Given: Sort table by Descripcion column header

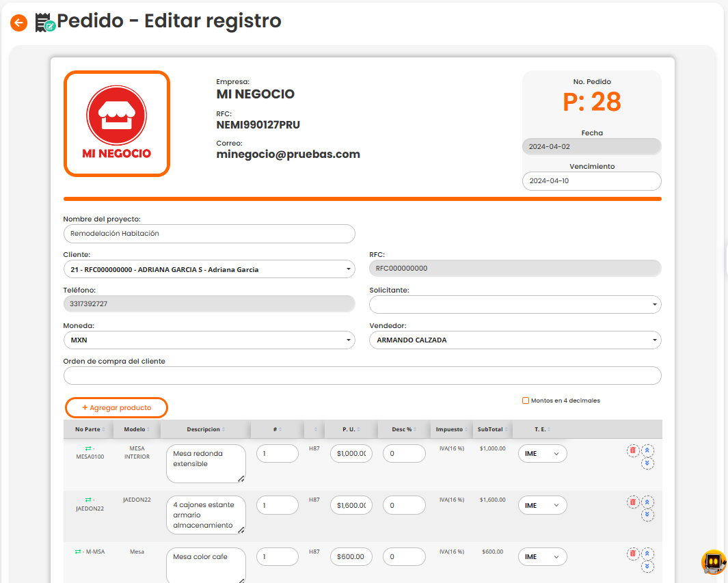Looking at the screenshot, I should coord(206,429).
